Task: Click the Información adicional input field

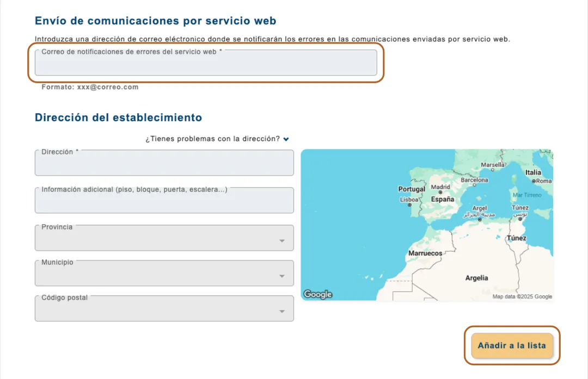Action: tap(164, 200)
